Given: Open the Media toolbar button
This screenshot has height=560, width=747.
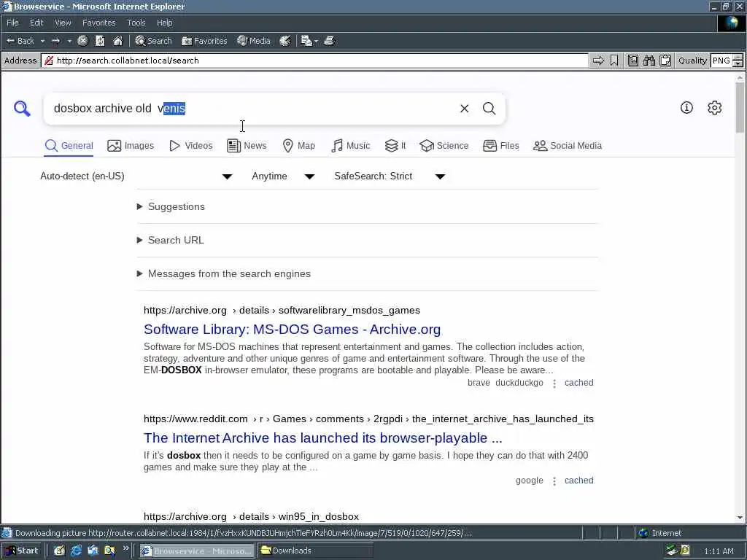Looking at the screenshot, I should point(254,41).
